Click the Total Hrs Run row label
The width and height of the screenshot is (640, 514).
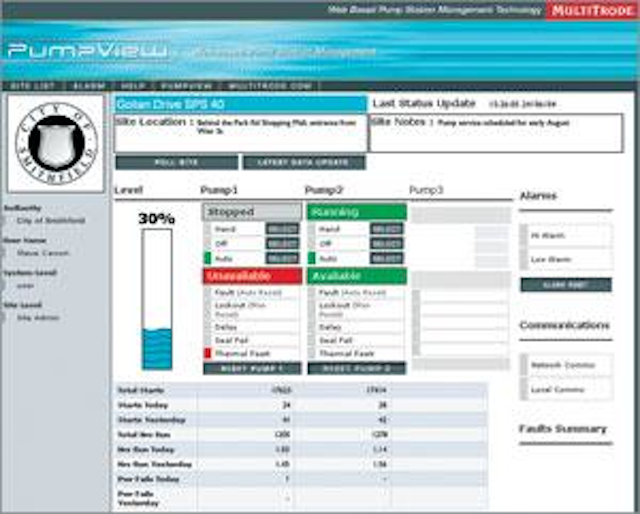pyautogui.click(x=144, y=435)
